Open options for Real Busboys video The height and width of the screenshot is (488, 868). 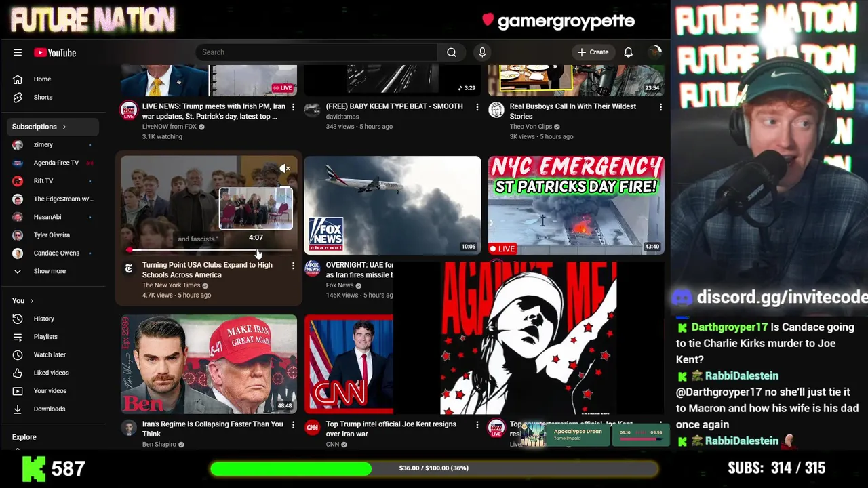point(660,107)
